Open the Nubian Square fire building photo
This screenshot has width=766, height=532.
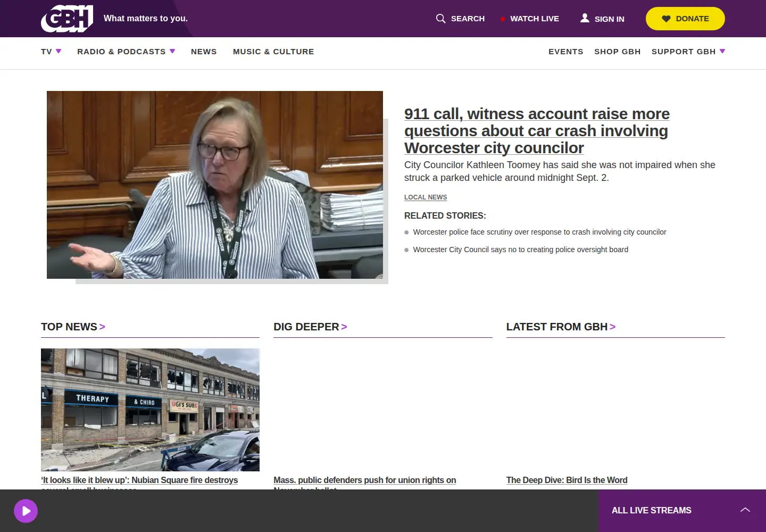click(150, 410)
